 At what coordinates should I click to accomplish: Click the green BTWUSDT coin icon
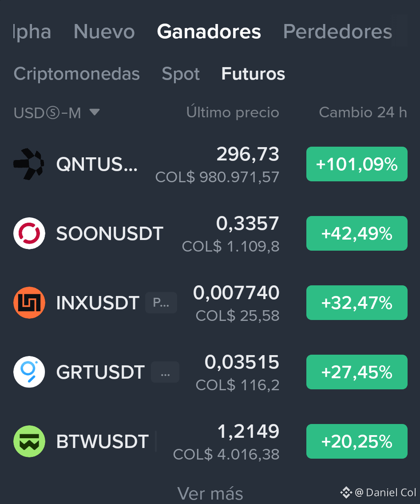tap(29, 441)
